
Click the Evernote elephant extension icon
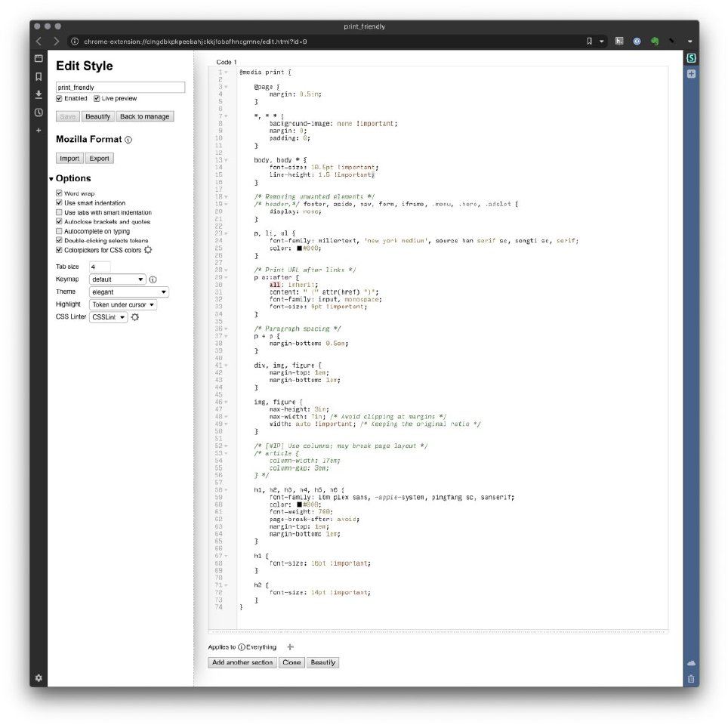[654, 42]
